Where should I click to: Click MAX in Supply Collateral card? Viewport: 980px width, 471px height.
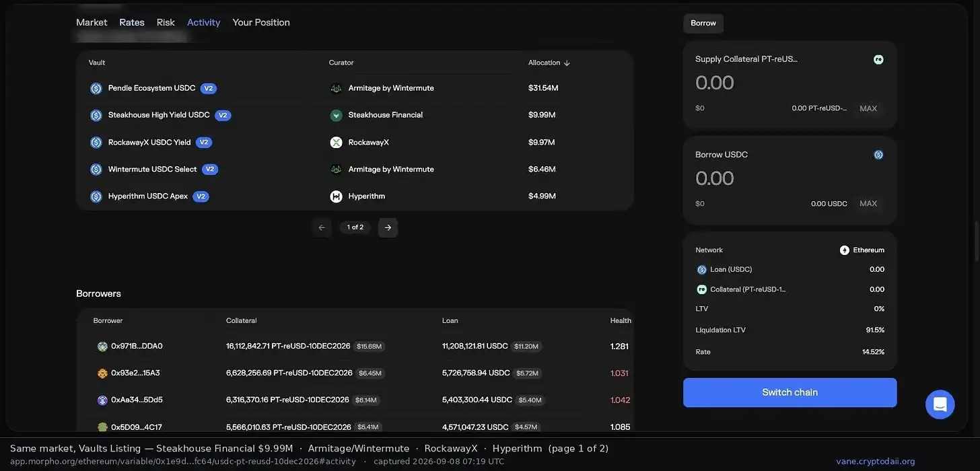tap(868, 108)
